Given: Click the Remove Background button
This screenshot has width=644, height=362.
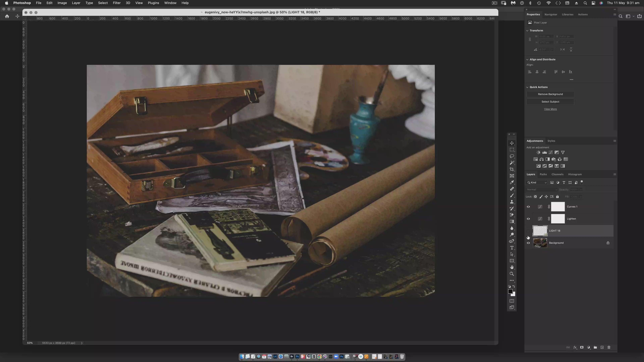Looking at the screenshot, I should pyautogui.click(x=550, y=94).
